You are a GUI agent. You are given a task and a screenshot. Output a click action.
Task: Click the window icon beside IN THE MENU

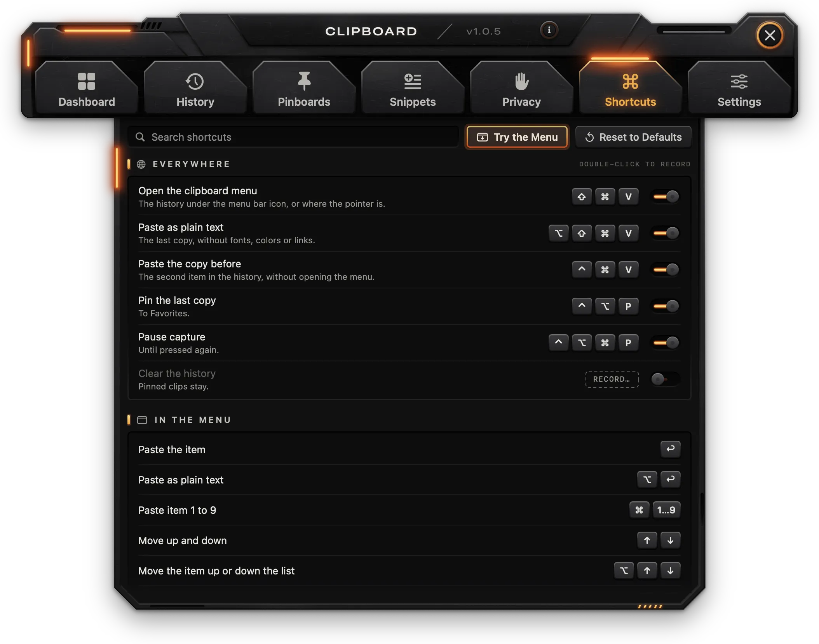pyautogui.click(x=142, y=420)
